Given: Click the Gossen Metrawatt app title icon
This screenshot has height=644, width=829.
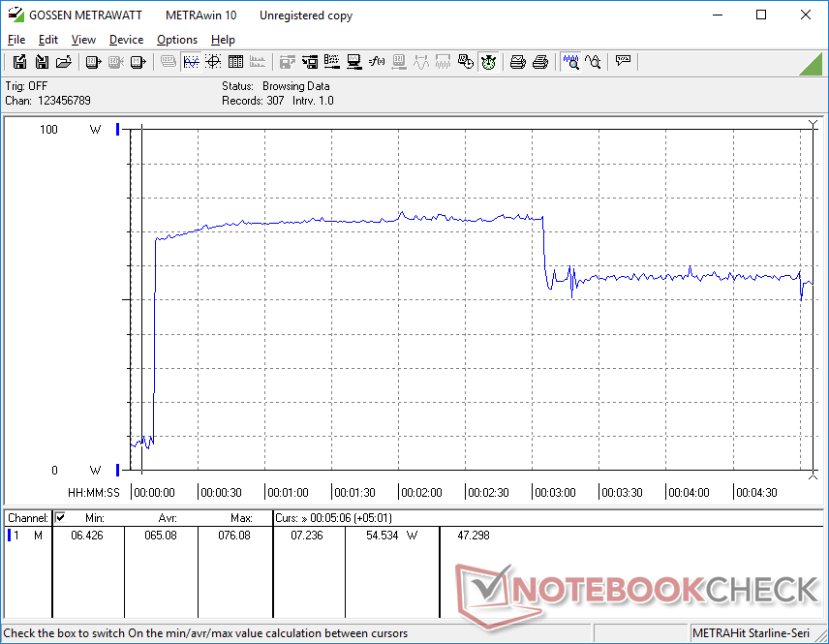Looking at the screenshot, I should [x=15, y=15].
